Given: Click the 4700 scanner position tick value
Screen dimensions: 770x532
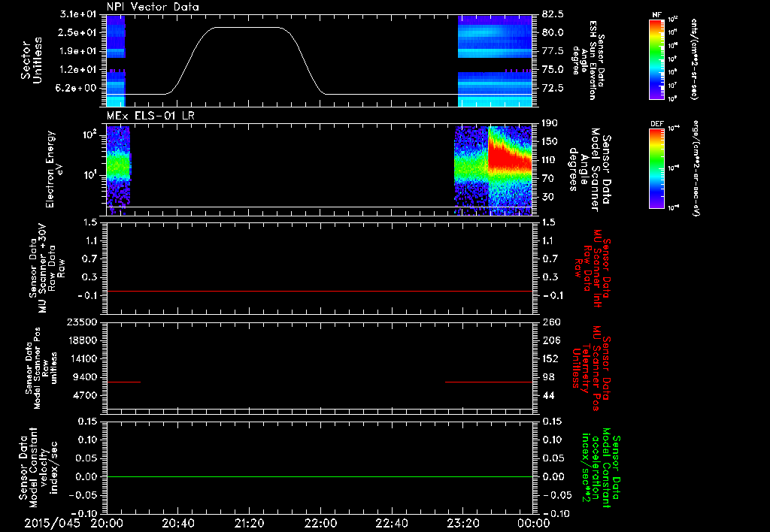Looking at the screenshot, I should pos(86,395).
